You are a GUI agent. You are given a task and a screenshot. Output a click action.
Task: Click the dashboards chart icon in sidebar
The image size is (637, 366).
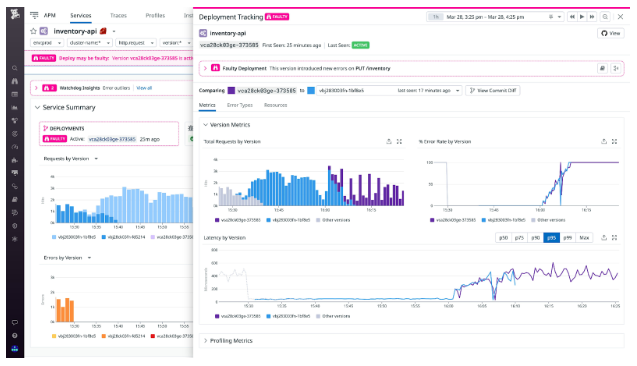click(15, 108)
